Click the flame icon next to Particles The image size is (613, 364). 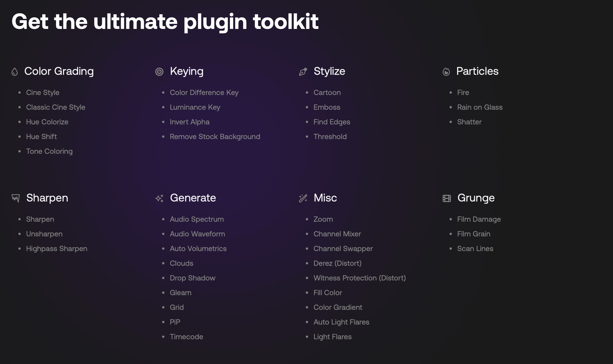tap(446, 72)
